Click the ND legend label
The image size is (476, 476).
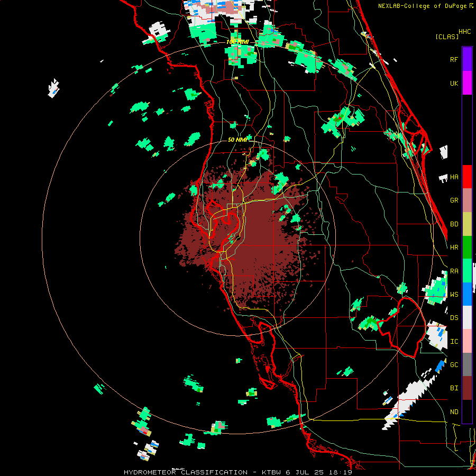tap(454, 412)
